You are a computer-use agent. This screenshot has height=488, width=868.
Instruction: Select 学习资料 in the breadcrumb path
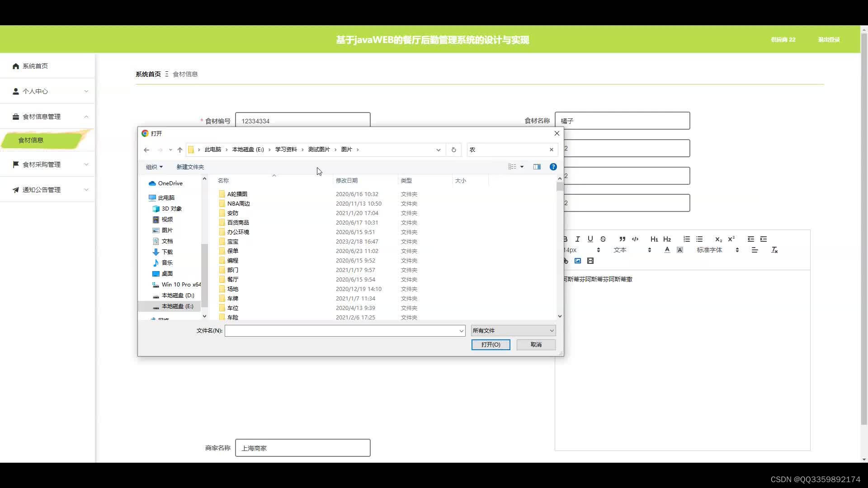click(286, 150)
